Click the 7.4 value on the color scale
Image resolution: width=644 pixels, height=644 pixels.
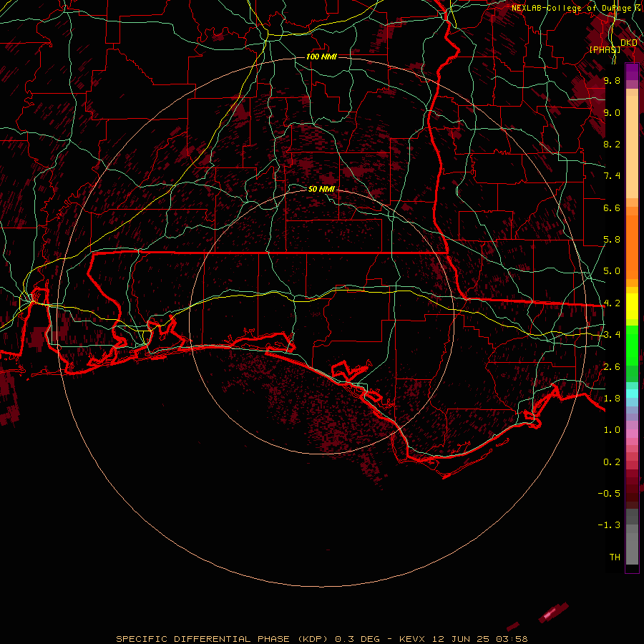pos(612,176)
